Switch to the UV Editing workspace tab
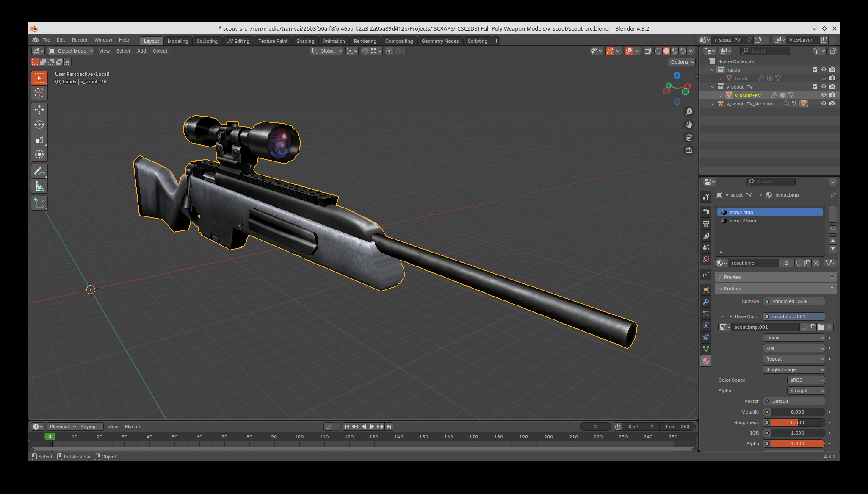Viewport: 868px width, 494px height. [238, 41]
